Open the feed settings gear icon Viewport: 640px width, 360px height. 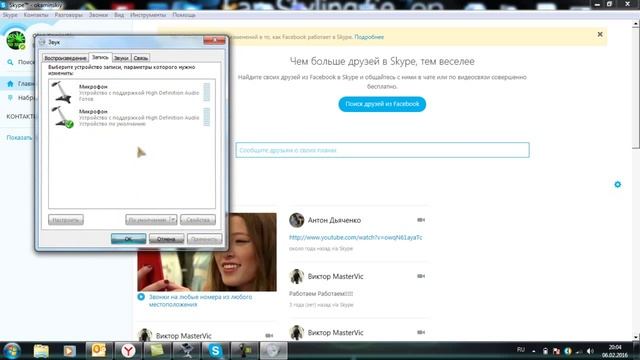(x=618, y=184)
